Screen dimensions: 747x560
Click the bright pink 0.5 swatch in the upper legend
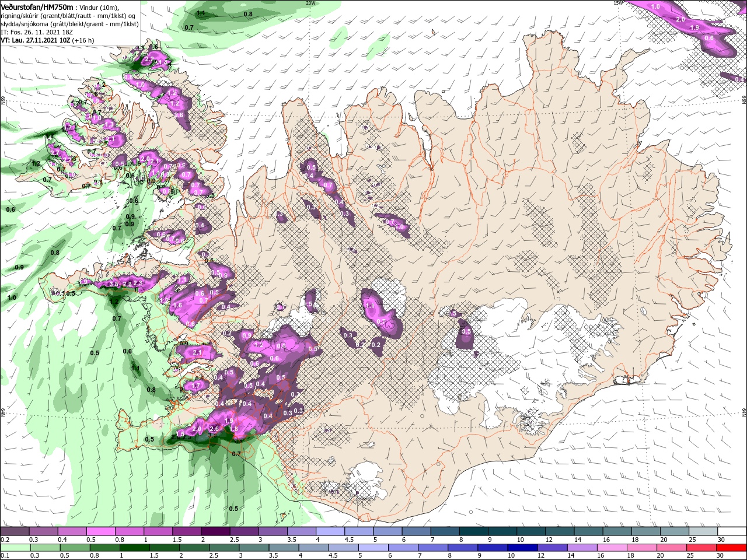(x=100, y=532)
